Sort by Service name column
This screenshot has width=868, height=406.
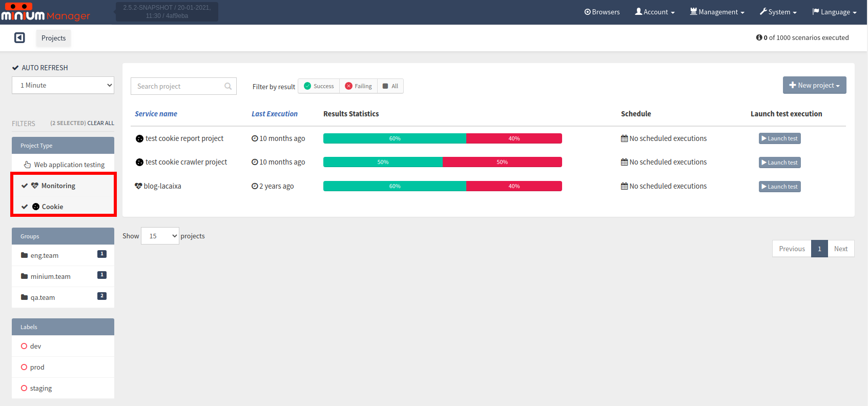point(156,114)
